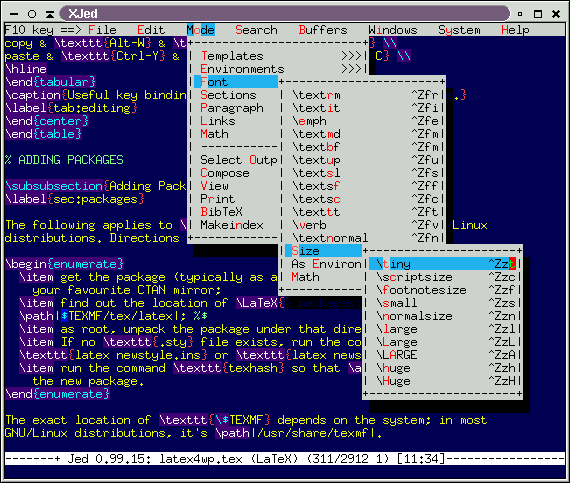This screenshot has height=483, width=570.
Task: Open the Search menu
Action: (x=256, y=30)
